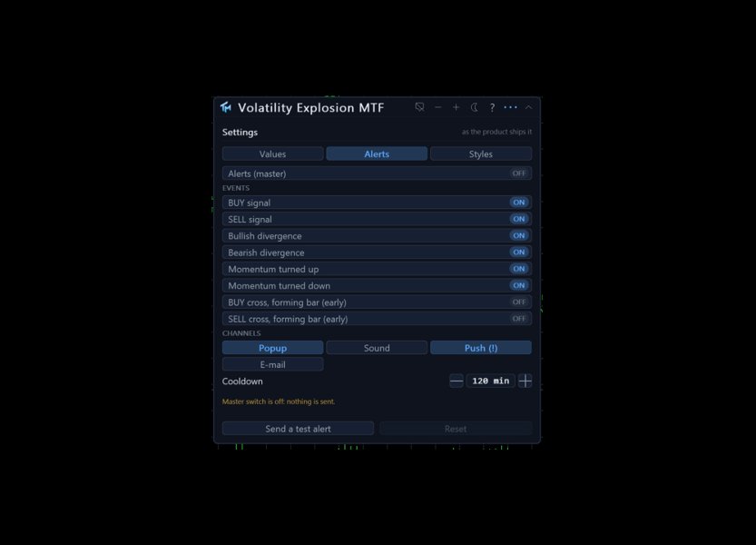Toggle Momentum turned up alert
This screenshot has width=756, height=545.
377,269
